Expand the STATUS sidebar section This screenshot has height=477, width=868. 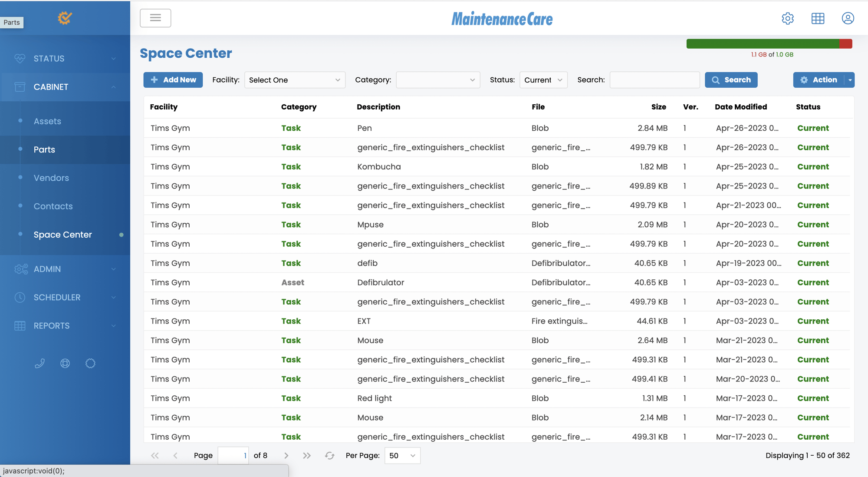[65, 58]
